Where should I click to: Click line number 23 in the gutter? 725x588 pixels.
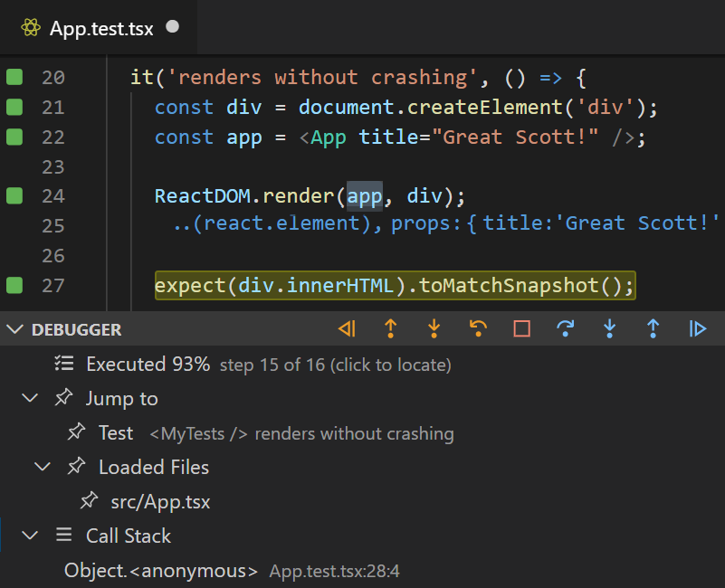tap(53, 166)
